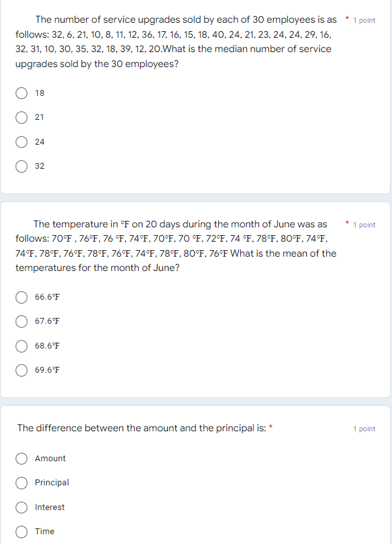This screenshot has width=392, height=544.
Task: Choose 69.6°F in the temperature question
Action: click(21, 370)
